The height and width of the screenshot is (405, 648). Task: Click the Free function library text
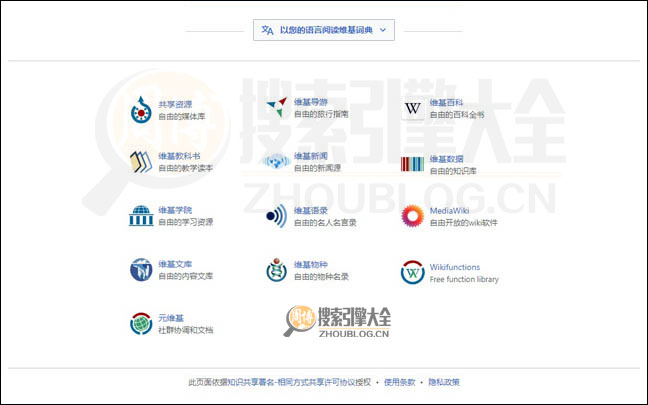coord(464,279)
